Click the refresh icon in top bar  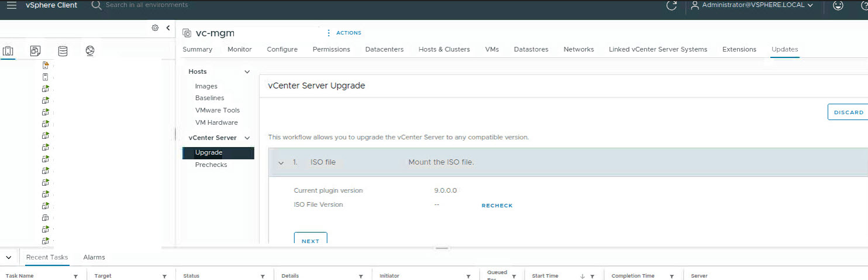[671, 5]
